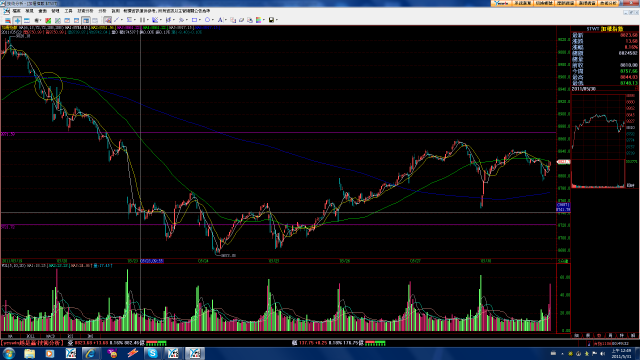Screen dimensions: 640x360
Task: Expand the color palette dropdown arrow
Action: [264, 20]
